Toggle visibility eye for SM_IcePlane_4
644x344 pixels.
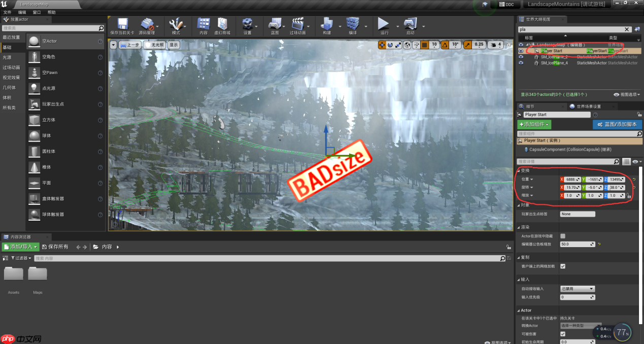521,63
